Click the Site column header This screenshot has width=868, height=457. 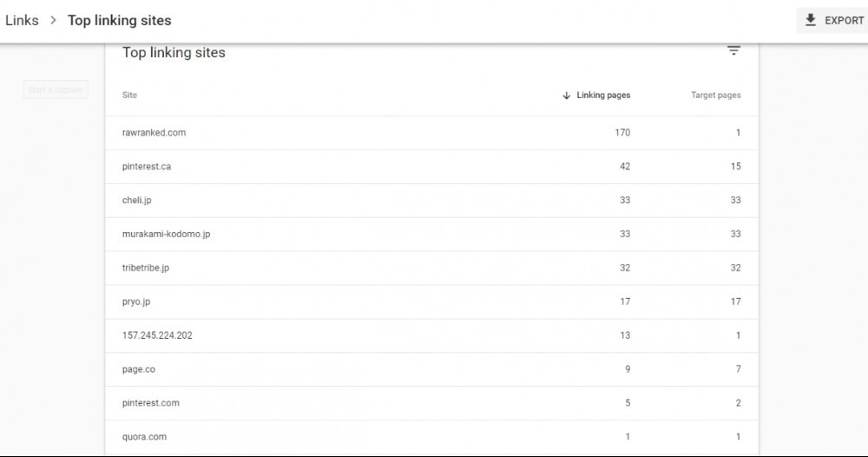[129, 96]
